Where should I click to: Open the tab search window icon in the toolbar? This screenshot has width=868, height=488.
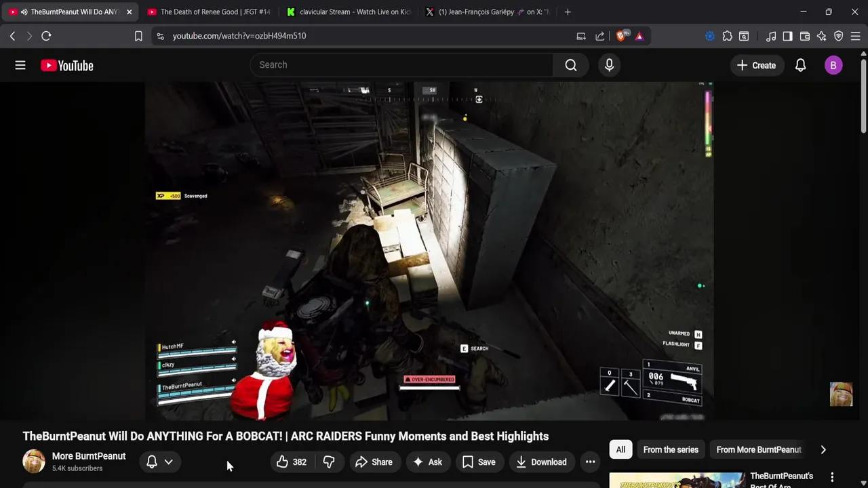[x=744, y=36]
